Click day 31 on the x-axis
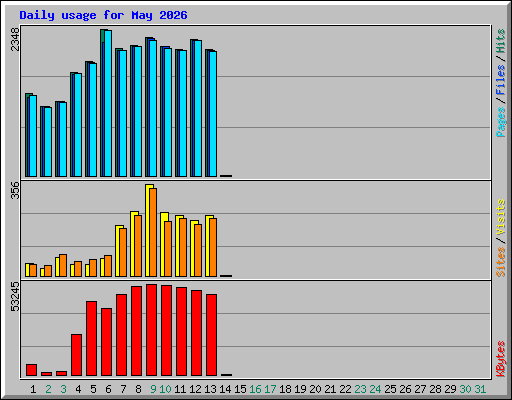Image resolution: width=512 pixels, height=400 pixels. [480, 389]
